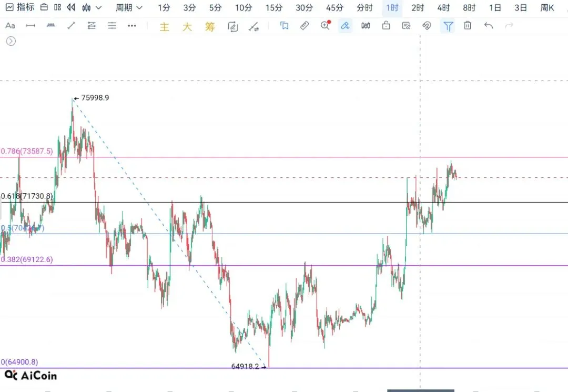Screen dimensions: 568x392
Task: Switch to the 5分 timeframe
Action: (x=215, y=7)
